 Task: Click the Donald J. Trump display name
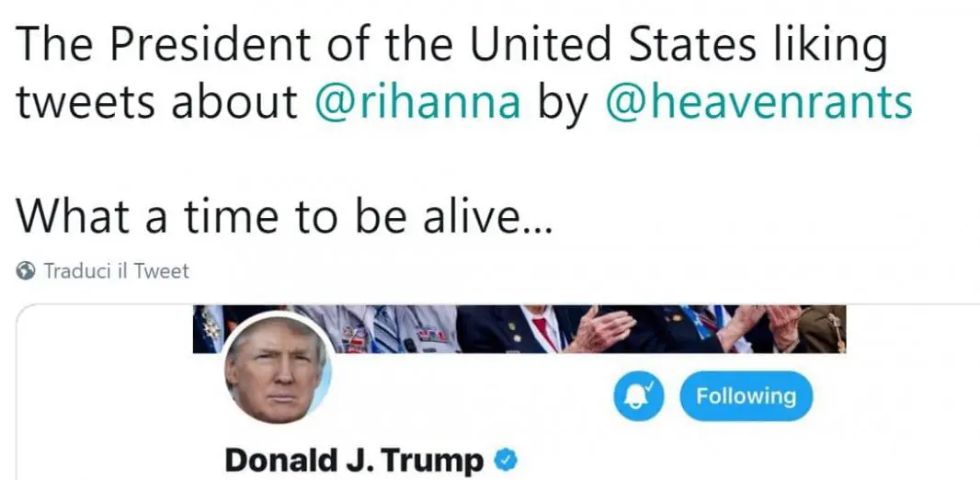point(353,459)
